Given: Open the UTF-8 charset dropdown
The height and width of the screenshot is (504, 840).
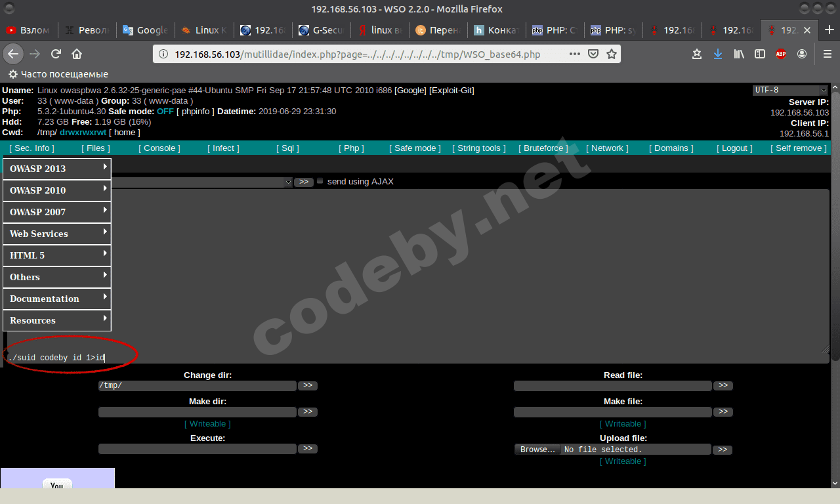Looking at the screenshot, I should (x=790, y=90).
